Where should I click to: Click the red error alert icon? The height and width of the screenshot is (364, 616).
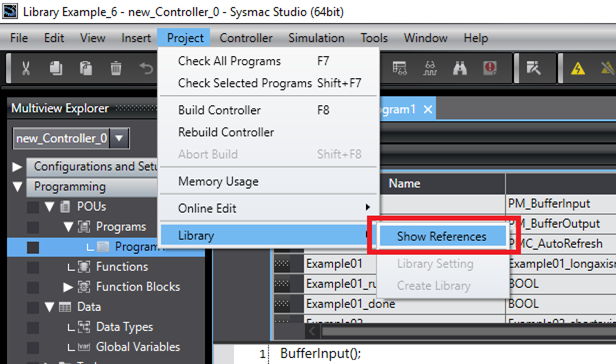490,68
